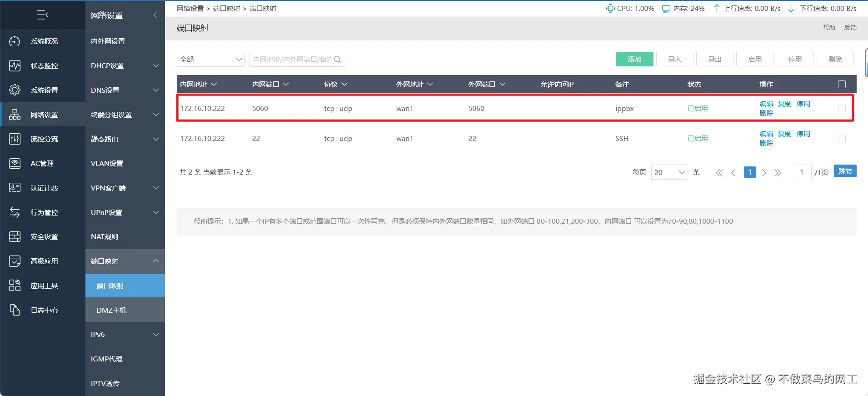Click the 系统概况 dashboard icon
Screen dimensions: 868x396
[x=15, y=41]
